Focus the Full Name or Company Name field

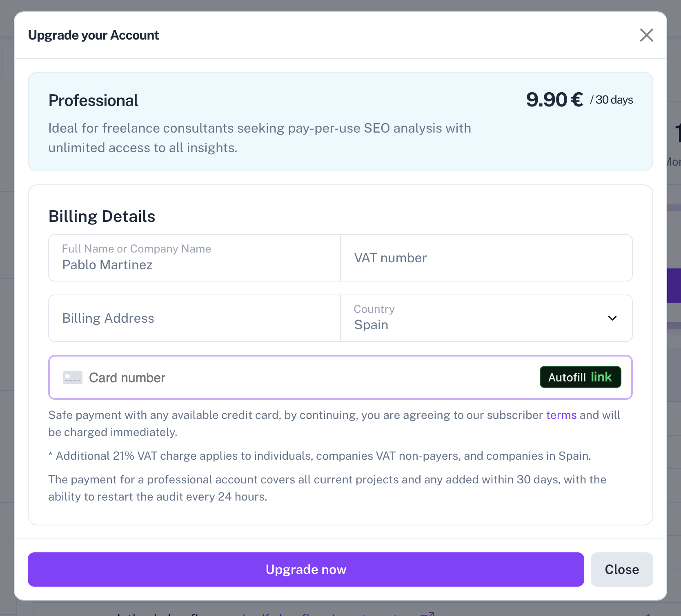[x=194, y=258]
